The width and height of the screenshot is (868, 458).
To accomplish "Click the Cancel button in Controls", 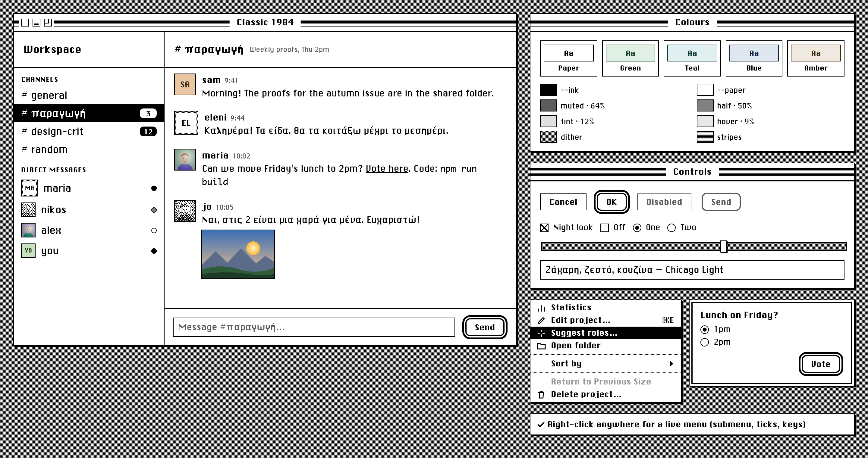I will (x=563, y=202).
